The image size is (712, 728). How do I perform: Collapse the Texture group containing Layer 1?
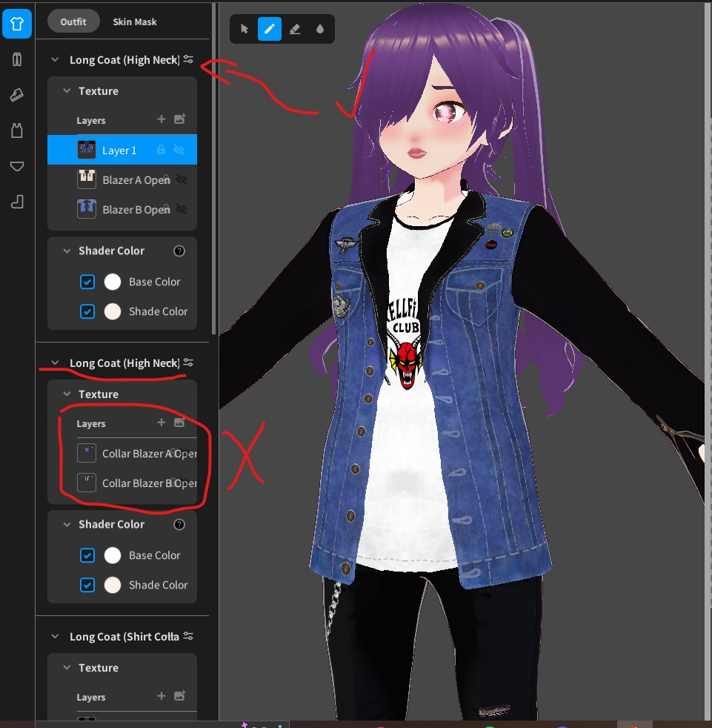(x=67, y=90)
